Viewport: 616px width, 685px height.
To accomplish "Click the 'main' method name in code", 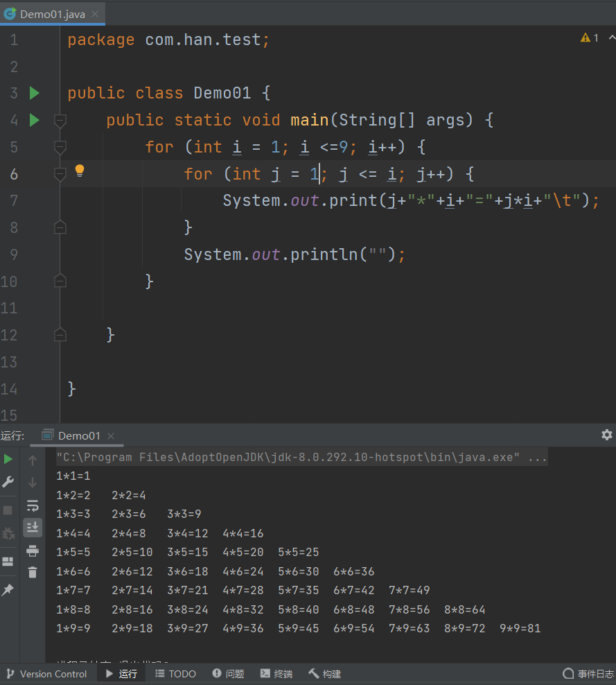I will [310, 120].
